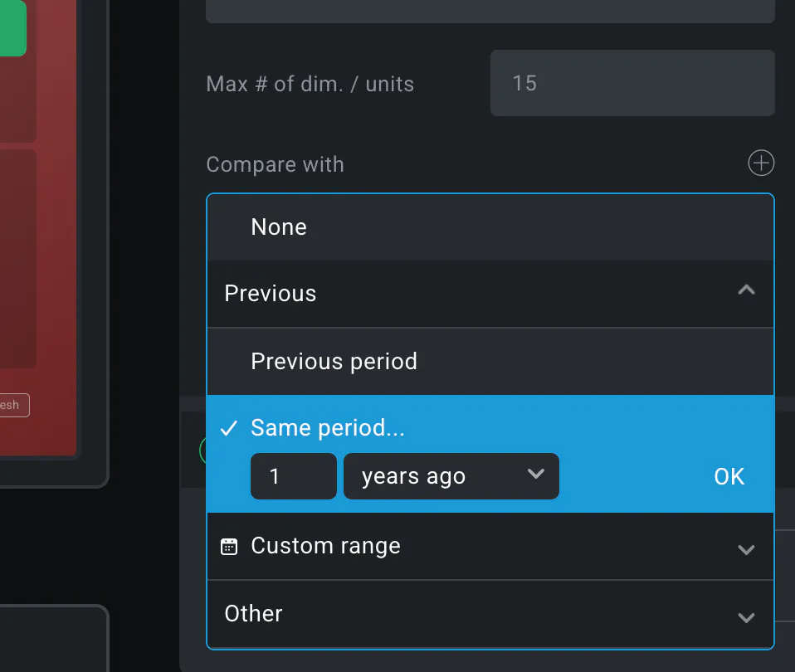Click the Max # of dim. field showing 15
795x672 pixels.
click(632, 83)
